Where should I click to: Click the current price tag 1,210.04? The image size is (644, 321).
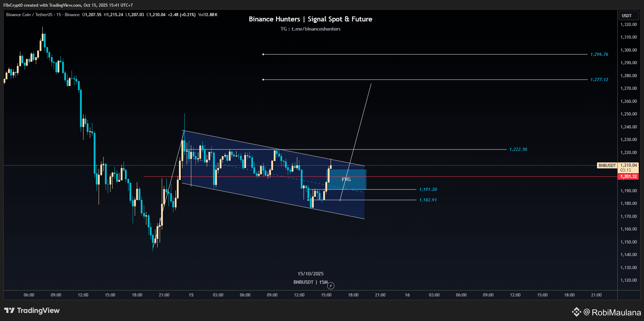tap(629, 165)
